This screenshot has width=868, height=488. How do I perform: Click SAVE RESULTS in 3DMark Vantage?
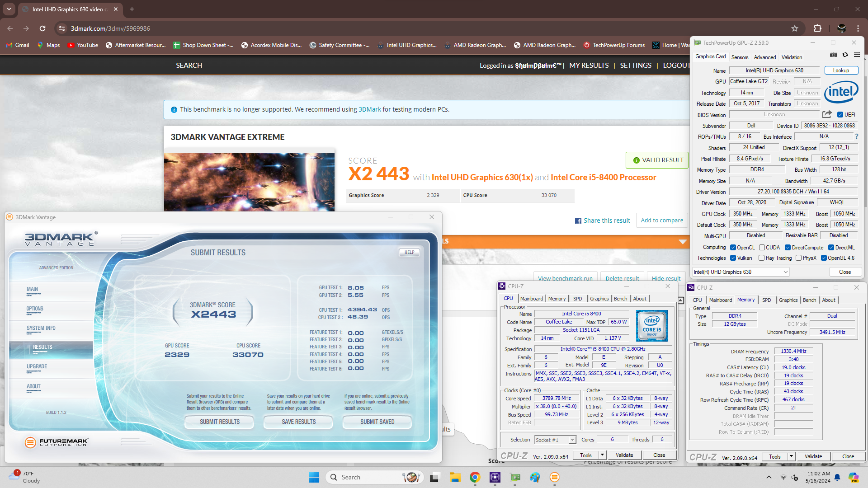pos(299,422)
